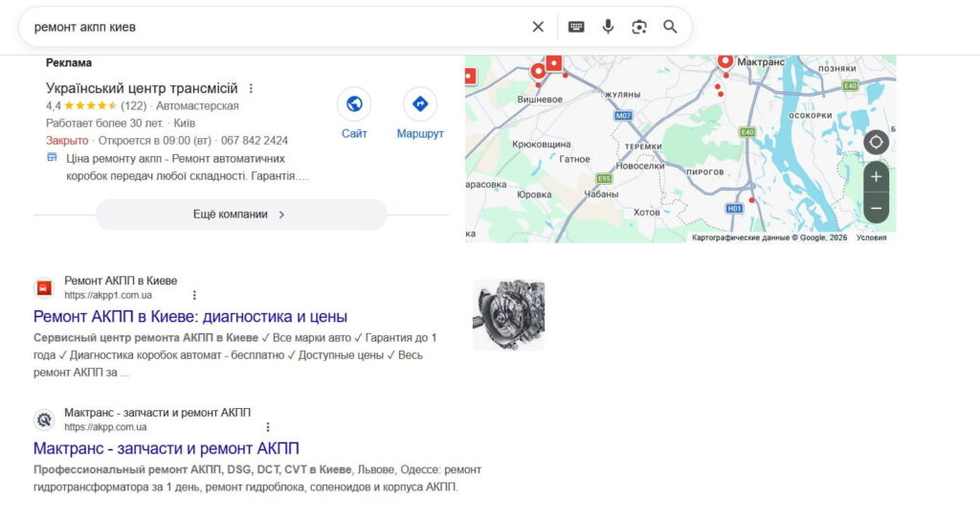Image resolution: width=980 pixels, height=522 pixels.
Task: Open Google Lens image search
Action: tap(638, 27)
